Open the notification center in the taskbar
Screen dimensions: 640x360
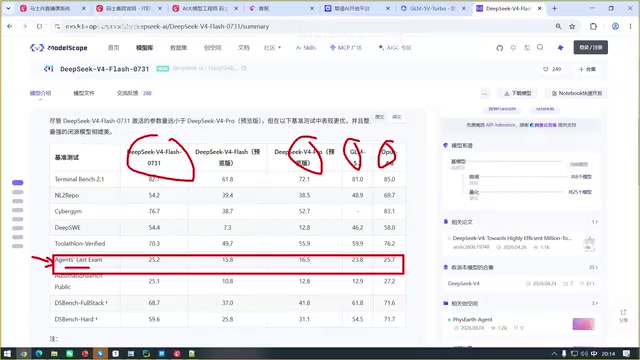point(627,353)
